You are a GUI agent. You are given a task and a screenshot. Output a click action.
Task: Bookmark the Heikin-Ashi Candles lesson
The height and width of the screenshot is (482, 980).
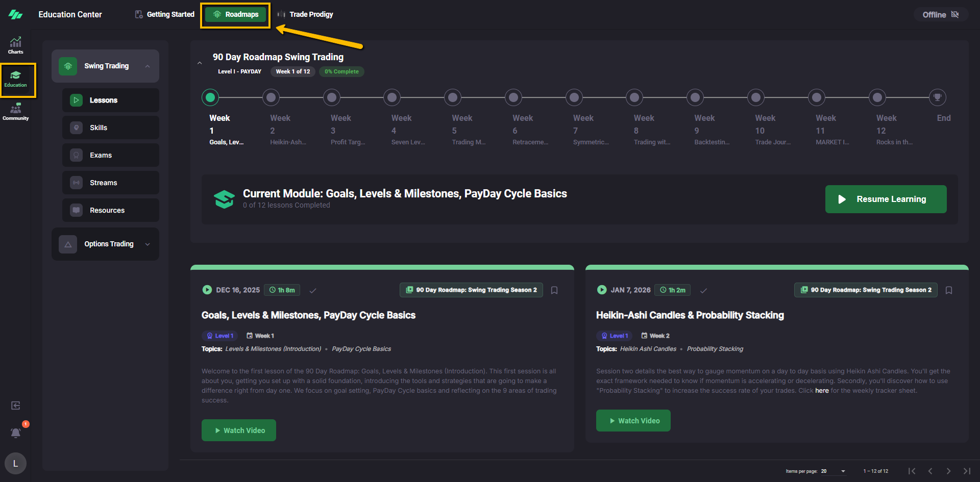(x=949, y=290)
